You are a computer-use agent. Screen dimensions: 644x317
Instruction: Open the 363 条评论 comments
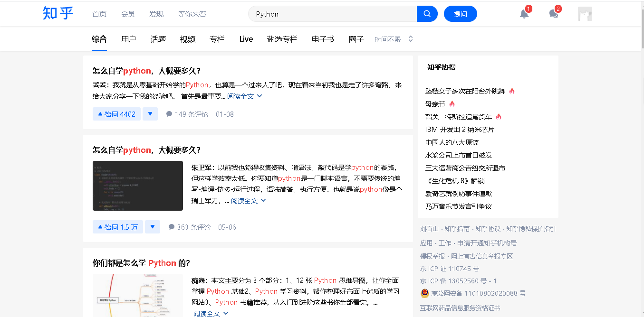coord(189,227)
